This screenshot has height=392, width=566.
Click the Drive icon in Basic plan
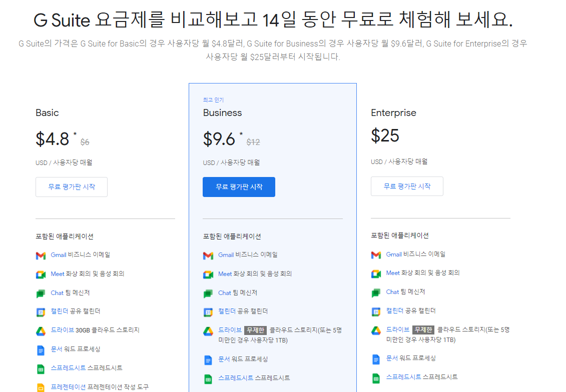(41, 331)
